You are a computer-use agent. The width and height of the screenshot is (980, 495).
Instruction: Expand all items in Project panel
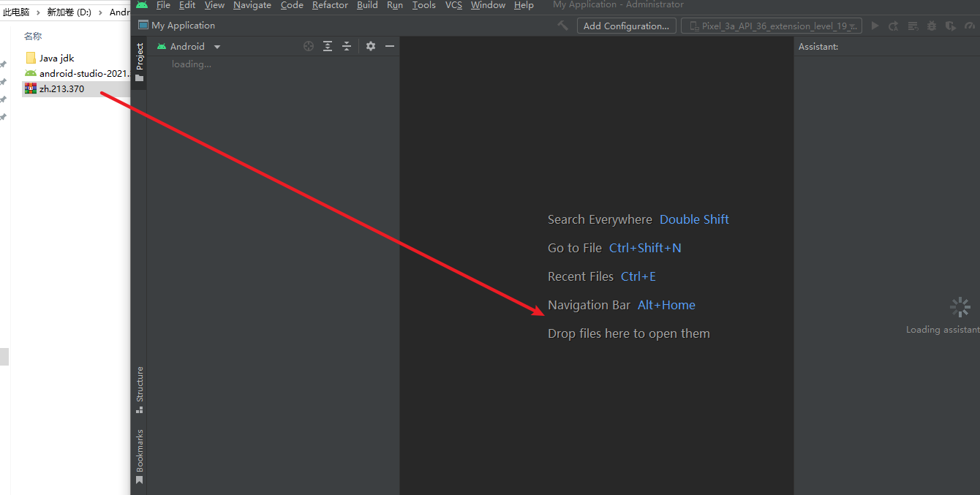coord(328,46)
